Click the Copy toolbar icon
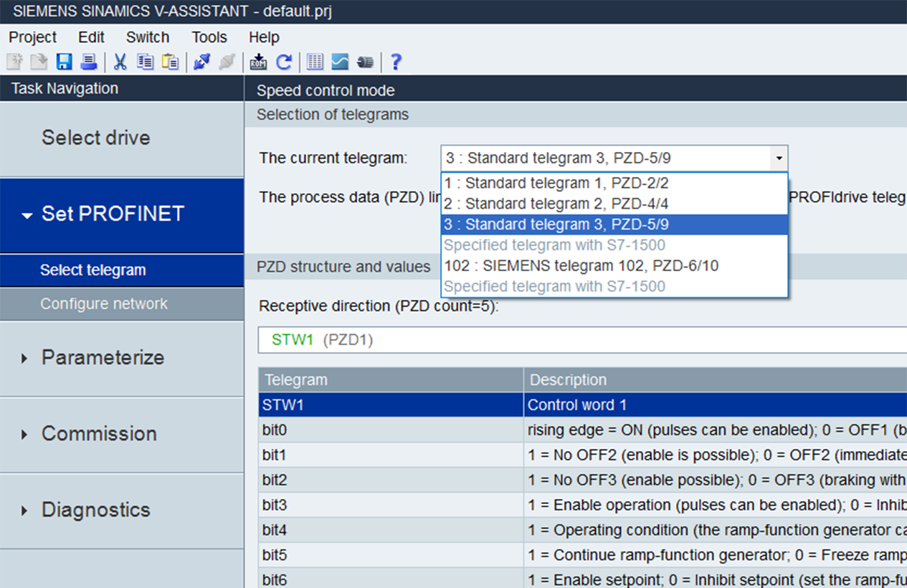 point(146,62)
